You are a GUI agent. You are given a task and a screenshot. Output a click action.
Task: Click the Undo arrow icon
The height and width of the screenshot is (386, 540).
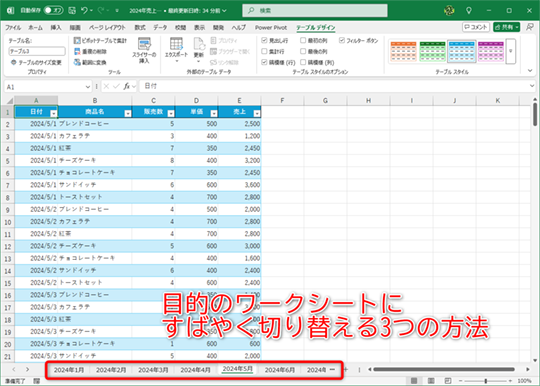[x=84, y=11]
